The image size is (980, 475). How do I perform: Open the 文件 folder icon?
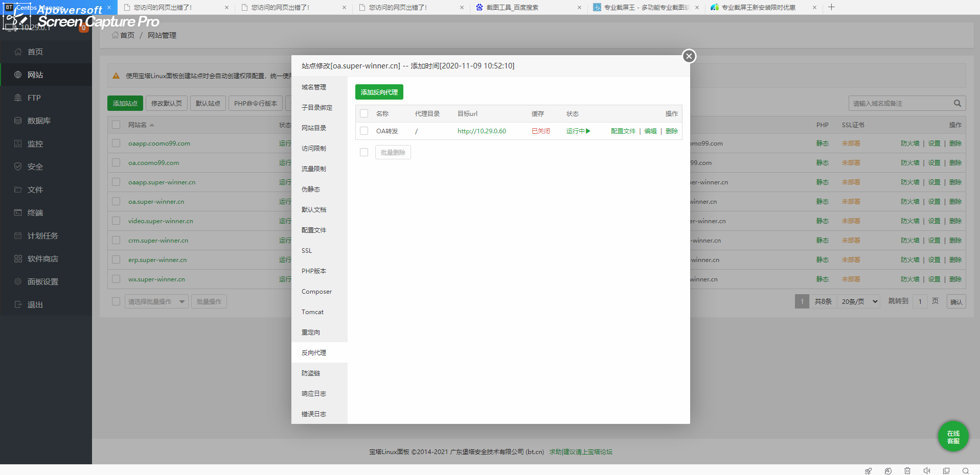coord(18,189)
